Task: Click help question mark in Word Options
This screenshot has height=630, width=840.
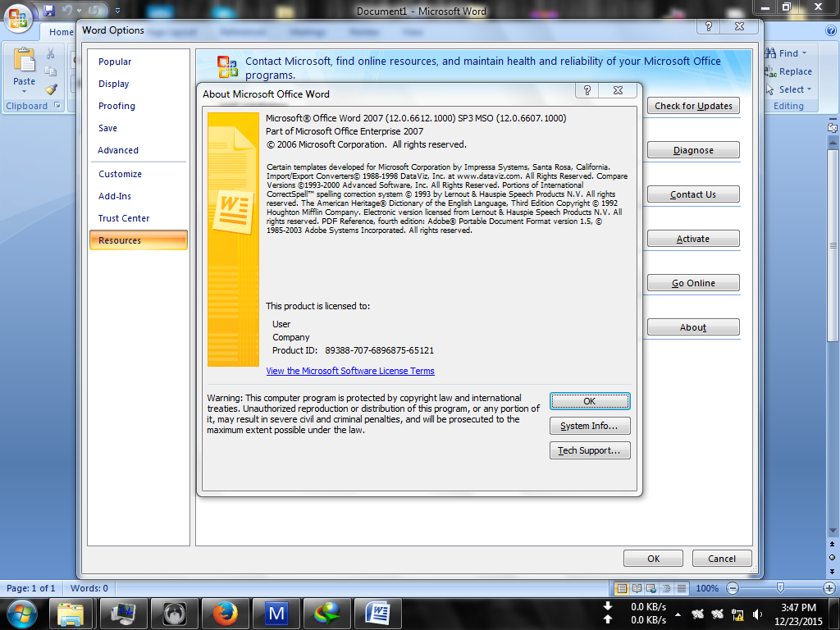Action: [709, 26]
